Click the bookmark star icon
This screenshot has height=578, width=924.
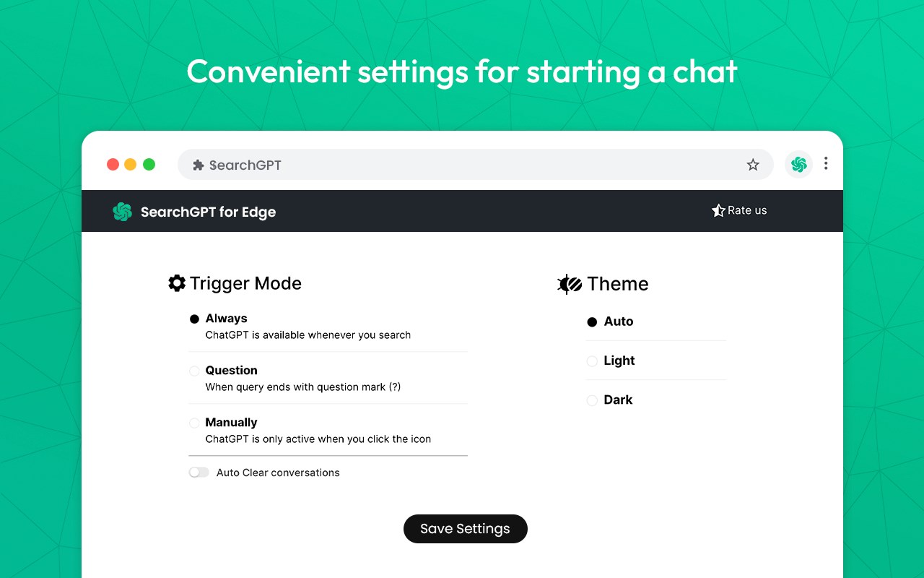click(753, 165)
